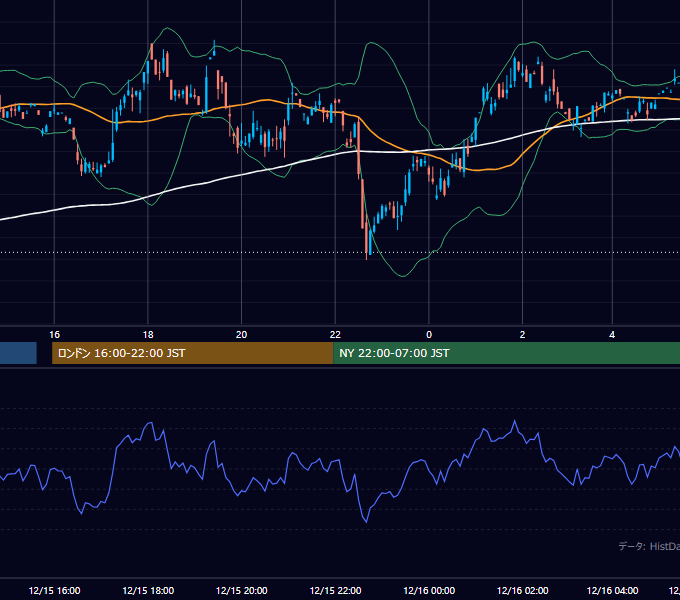Click the 12/16 00:00 time label

[429, 590]
